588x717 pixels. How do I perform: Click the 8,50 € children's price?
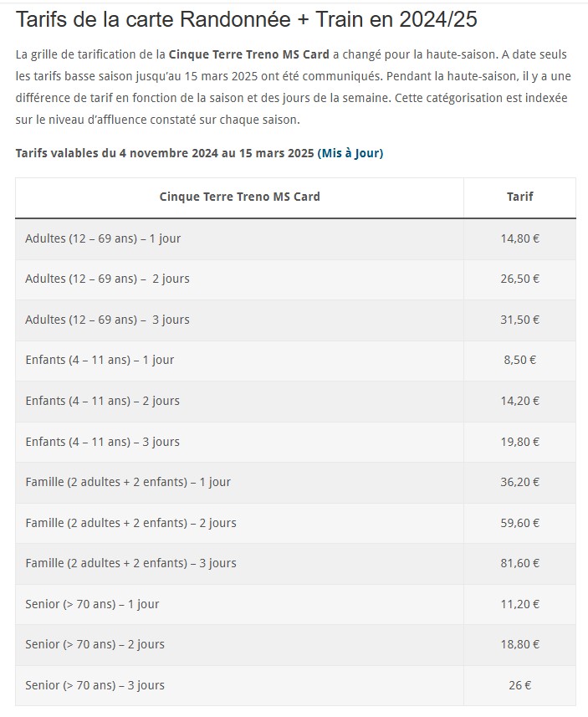pyautogui.click(x=520, y=361)
